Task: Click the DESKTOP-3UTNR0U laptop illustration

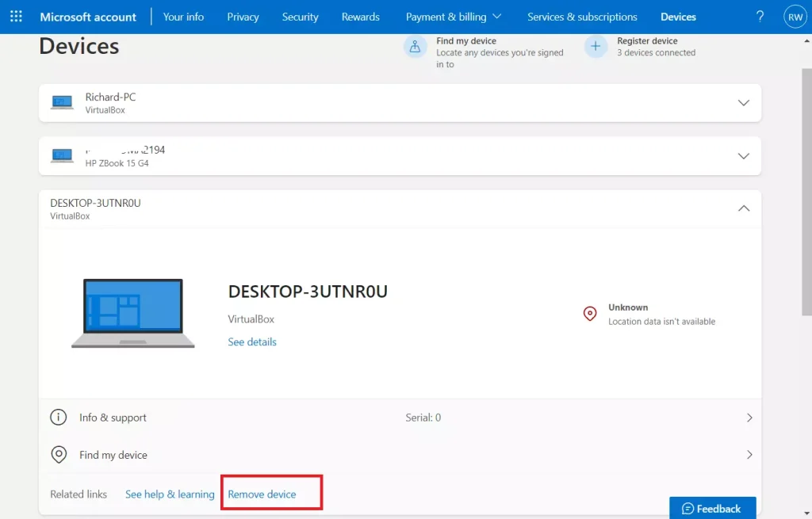Action: (133, 313)
